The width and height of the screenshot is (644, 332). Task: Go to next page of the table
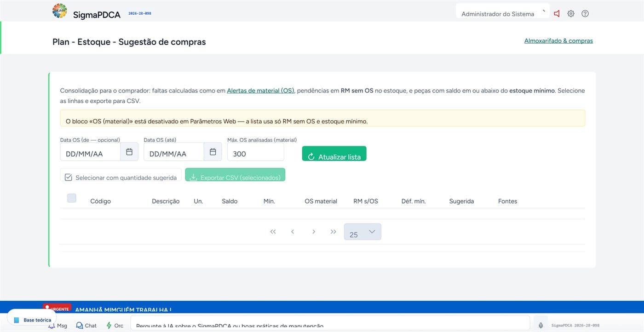313,232
